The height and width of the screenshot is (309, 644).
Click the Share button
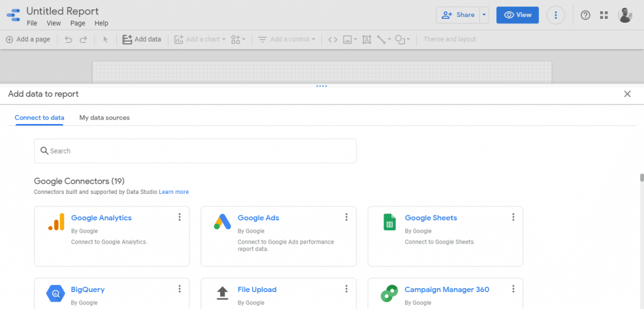coord(458,15)
